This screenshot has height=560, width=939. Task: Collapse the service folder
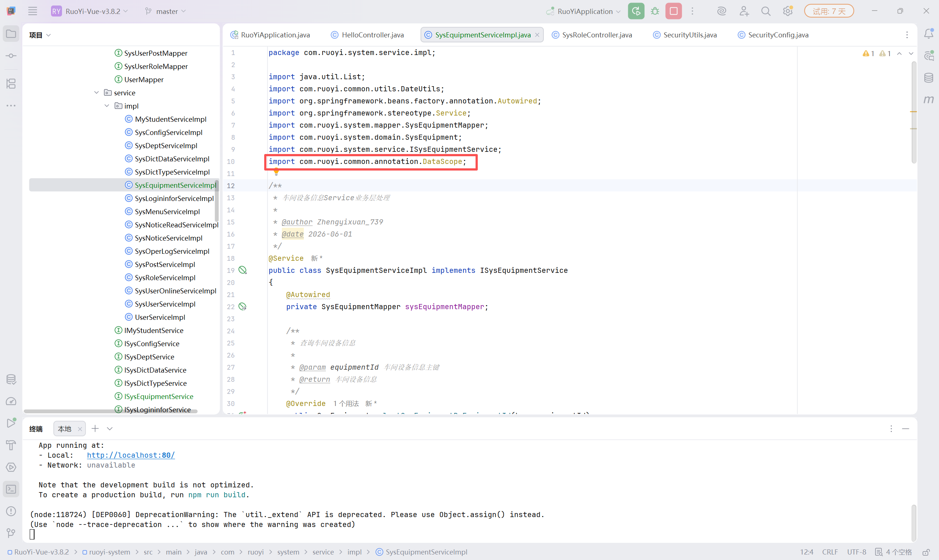click(96, 92)
